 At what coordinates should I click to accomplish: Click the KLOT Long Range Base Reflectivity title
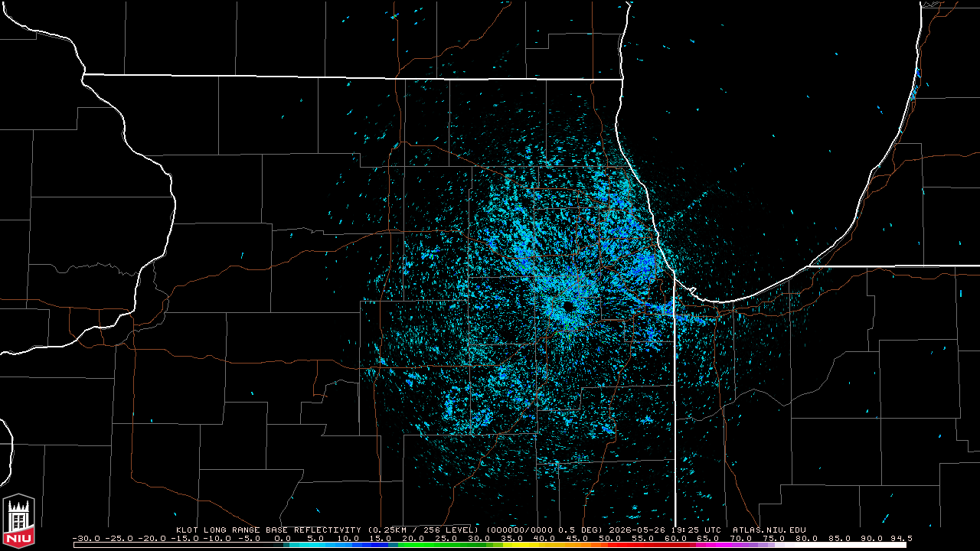point(269,530)
